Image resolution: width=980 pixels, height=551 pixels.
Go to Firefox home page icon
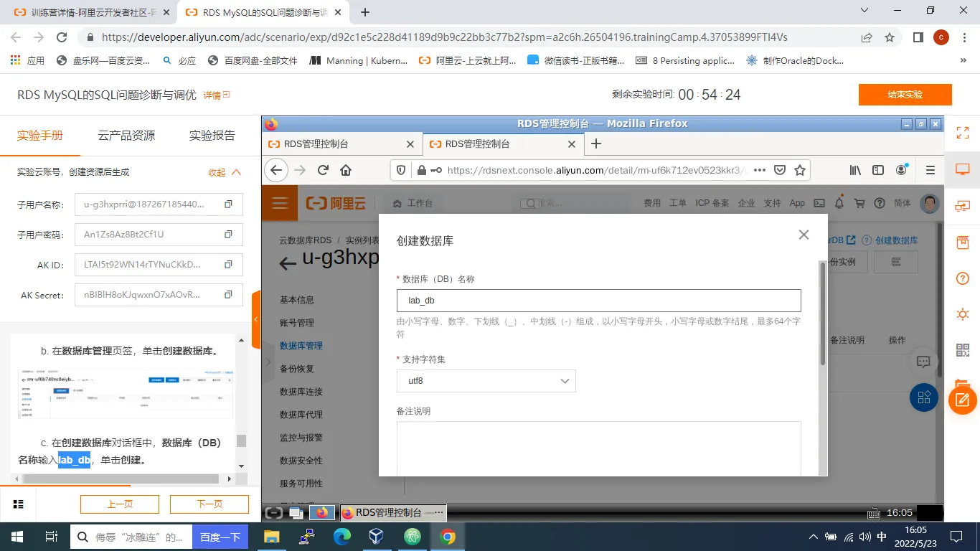click(x=346, y=170)
